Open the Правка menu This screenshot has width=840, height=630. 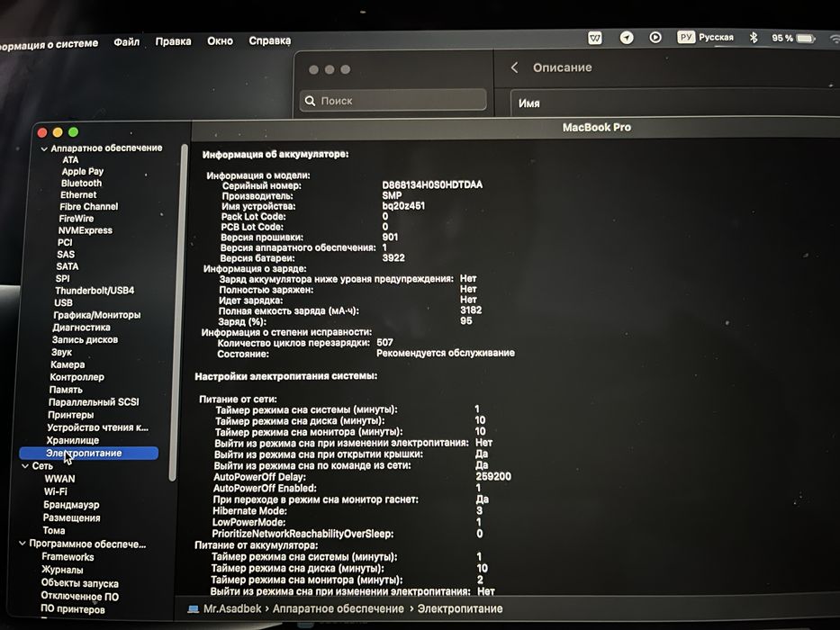[173, 41]
